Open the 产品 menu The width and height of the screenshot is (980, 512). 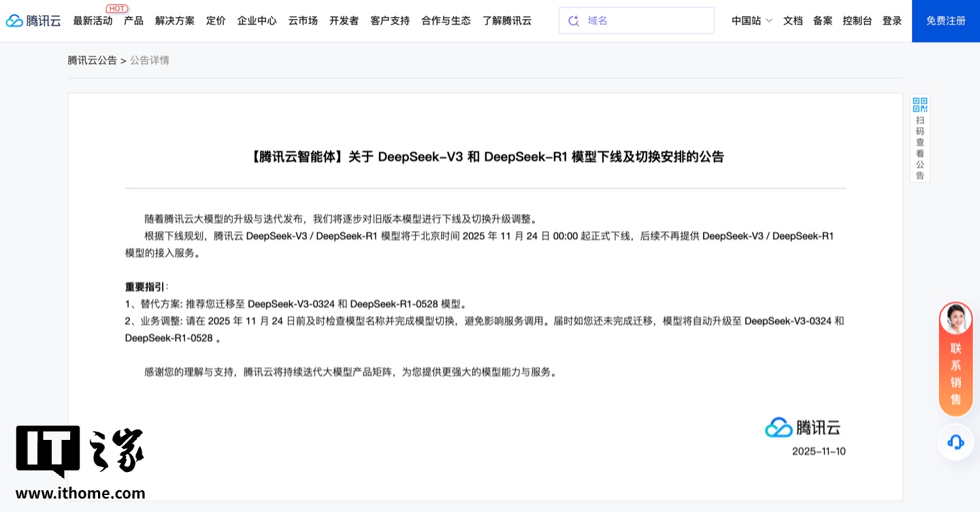point(133,20)
